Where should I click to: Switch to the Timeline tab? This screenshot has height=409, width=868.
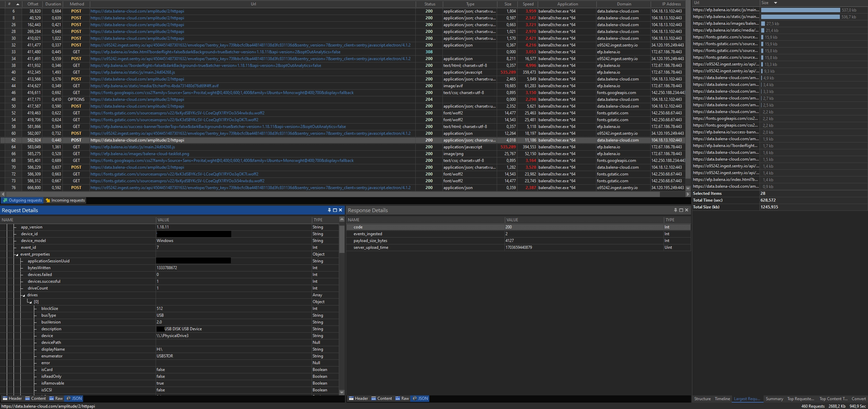pyautogui.click(x=722, y=399)
